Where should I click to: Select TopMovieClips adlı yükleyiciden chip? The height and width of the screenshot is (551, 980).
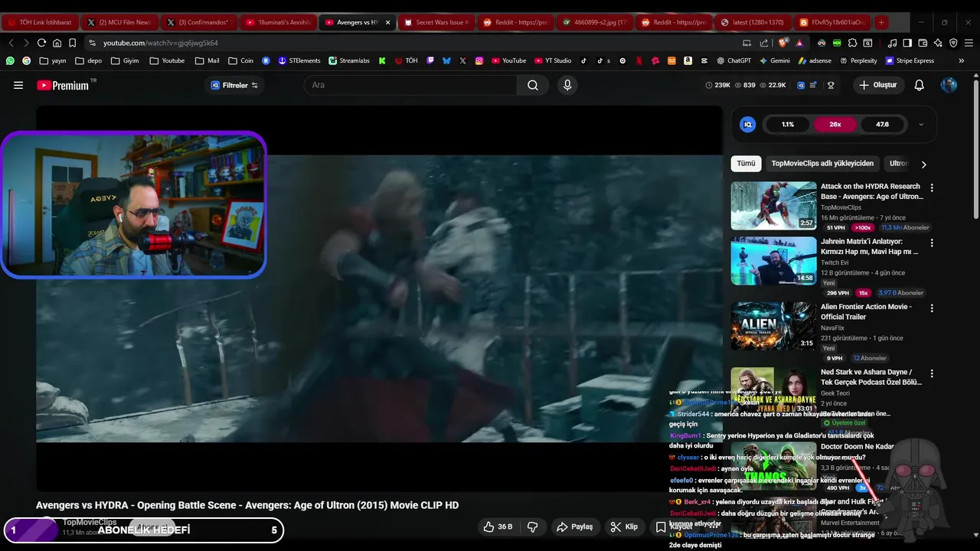822,163
